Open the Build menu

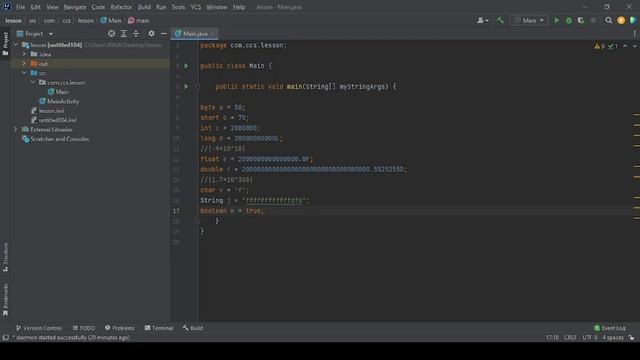(x=144, y=7)
